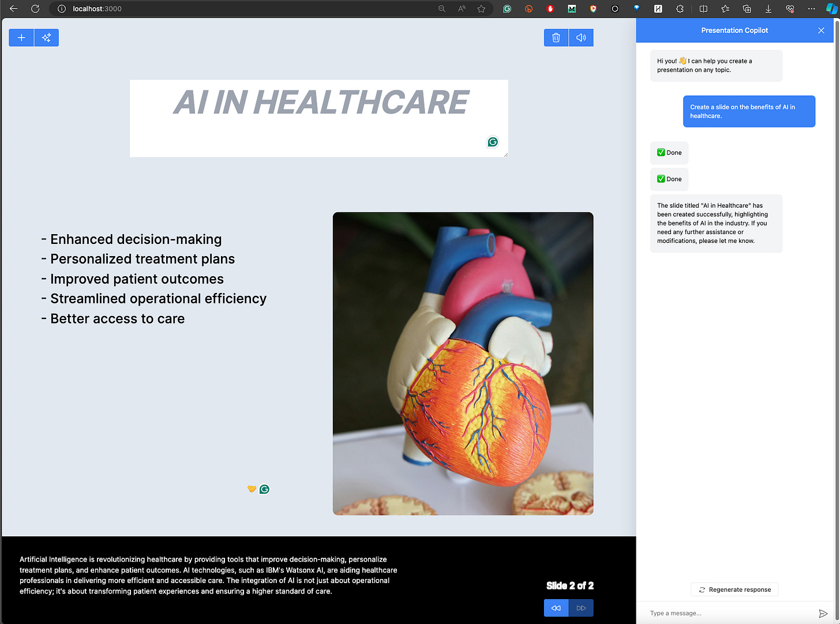Open the browser settings ellipsis menu

[x=811, y=9]
